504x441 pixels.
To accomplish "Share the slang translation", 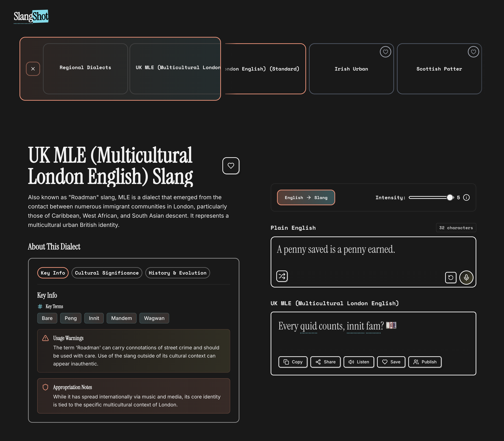I will (325, 362).
